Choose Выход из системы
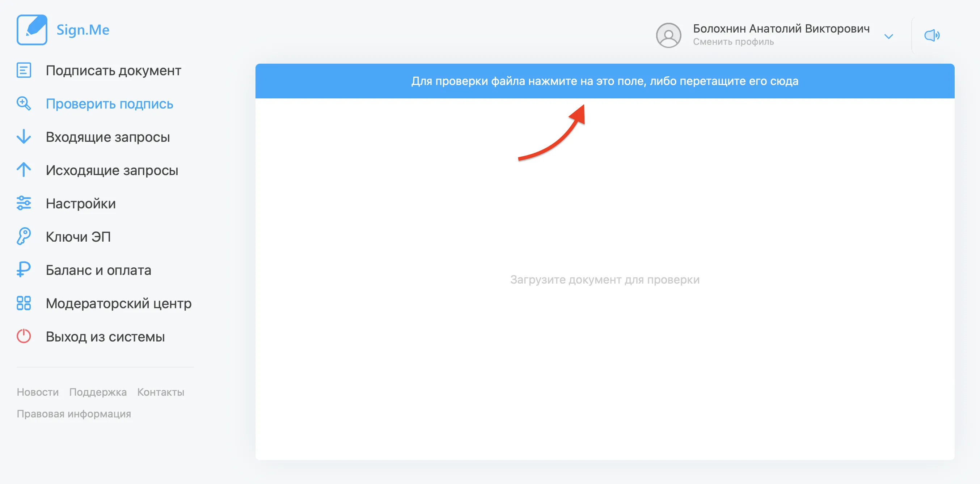980x484 pixels. coord(105,336)
